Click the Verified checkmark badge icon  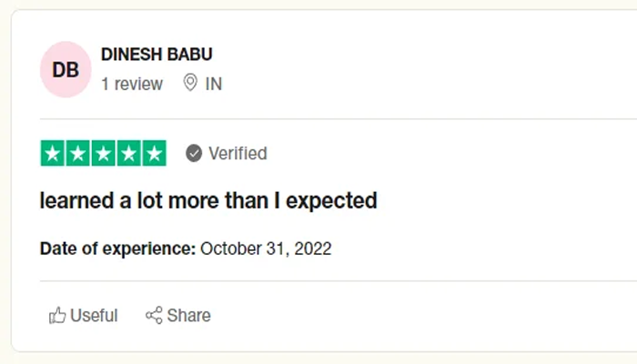194,154
